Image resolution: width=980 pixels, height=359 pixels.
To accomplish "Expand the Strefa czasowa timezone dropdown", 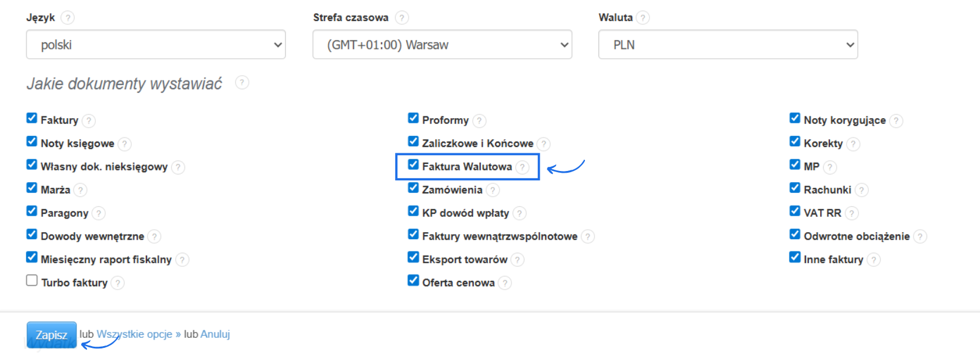I will coord(442,45).
